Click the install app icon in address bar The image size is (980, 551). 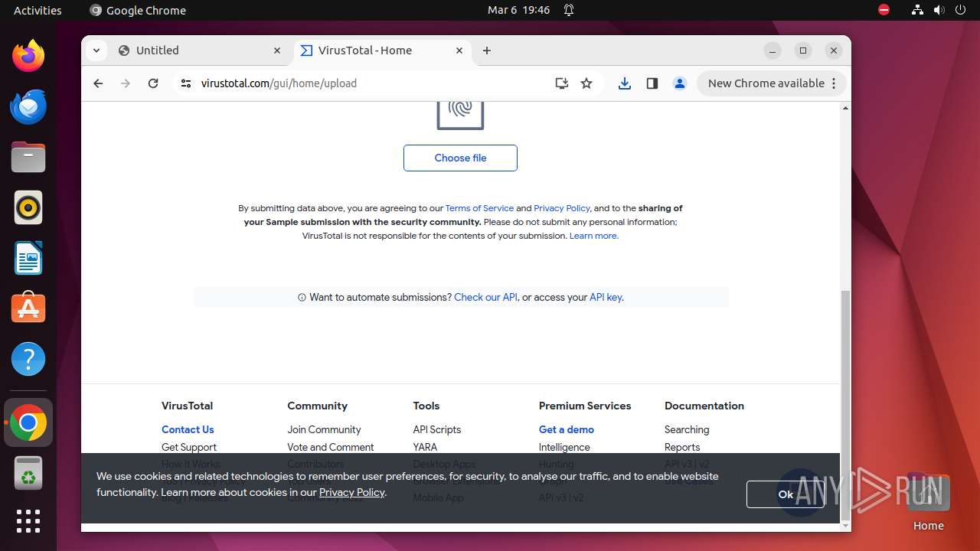(562, 83)
